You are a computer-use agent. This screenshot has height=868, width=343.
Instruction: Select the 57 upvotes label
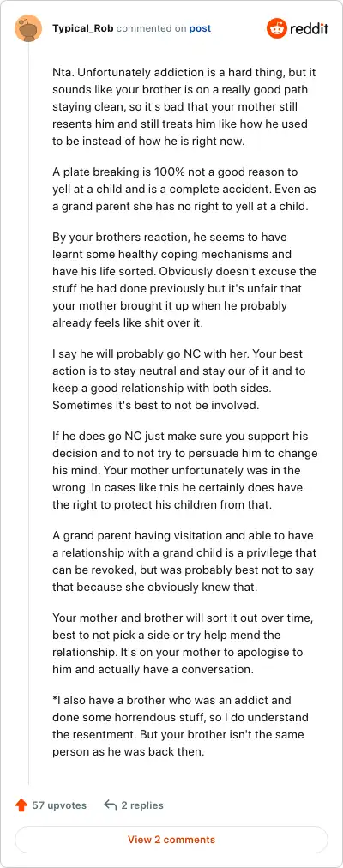point(59,805)
